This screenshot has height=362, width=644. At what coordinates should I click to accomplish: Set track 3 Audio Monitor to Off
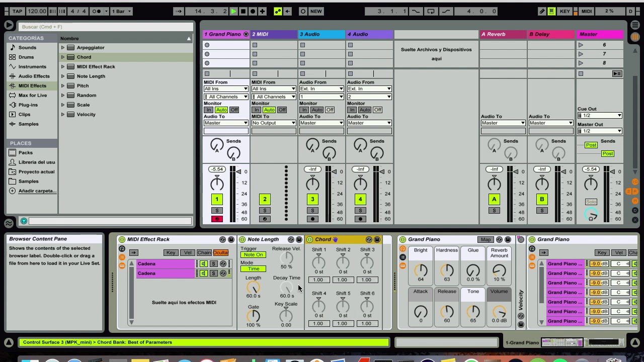coord(330,110)
